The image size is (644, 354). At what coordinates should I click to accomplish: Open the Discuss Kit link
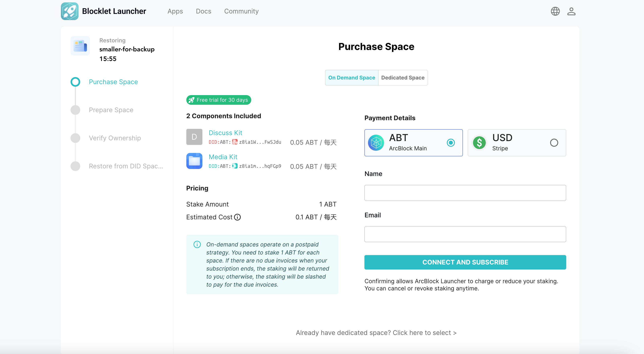pos(225,133)
